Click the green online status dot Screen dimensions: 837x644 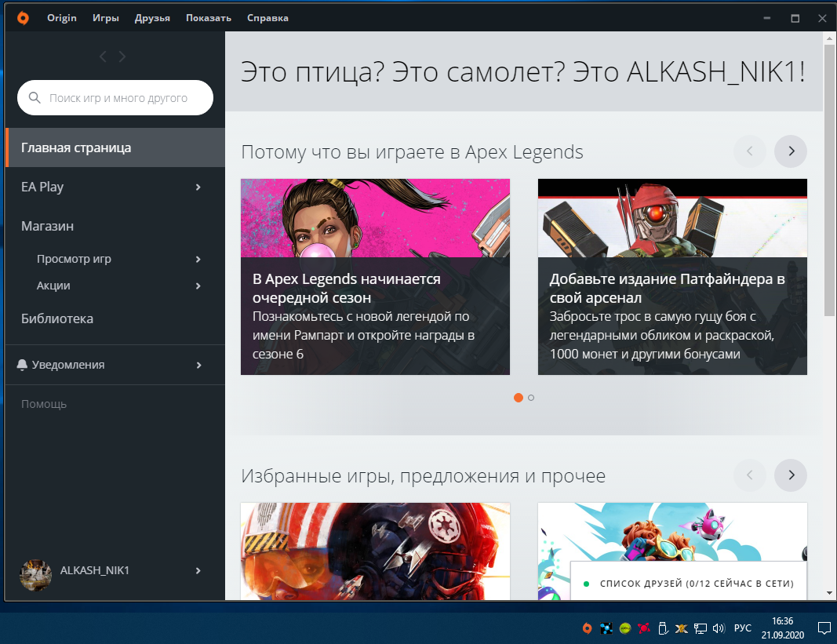click(x=586, y=584)
